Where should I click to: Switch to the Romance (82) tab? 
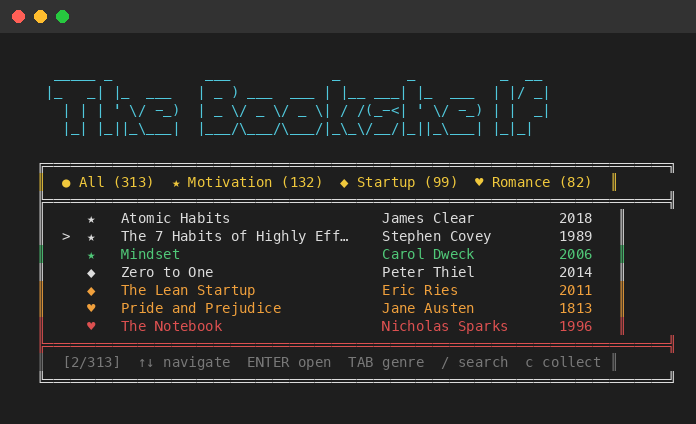pos(533,182)
